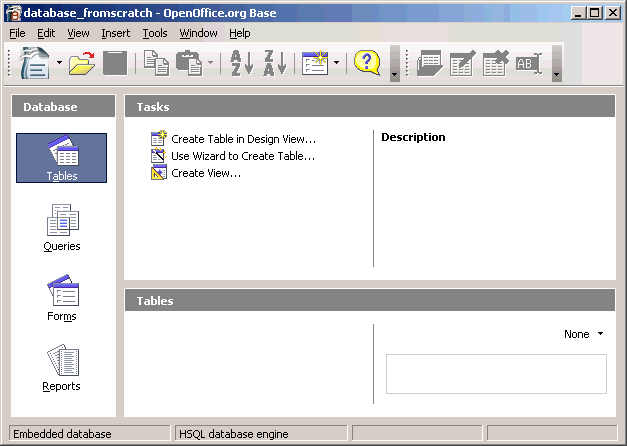This screenshot has height=446, width=627.
Task: Click the empty preview box
Action: click(x=496, y=374)
